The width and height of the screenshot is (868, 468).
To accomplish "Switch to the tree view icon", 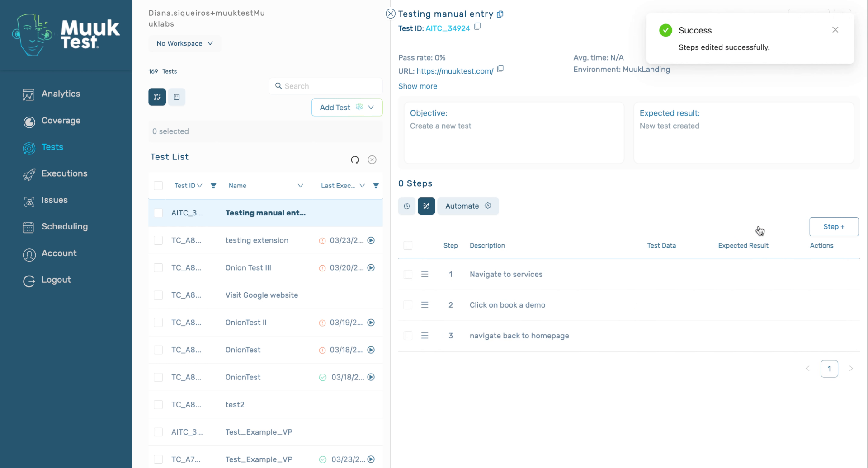I will (x=157, y=97).
